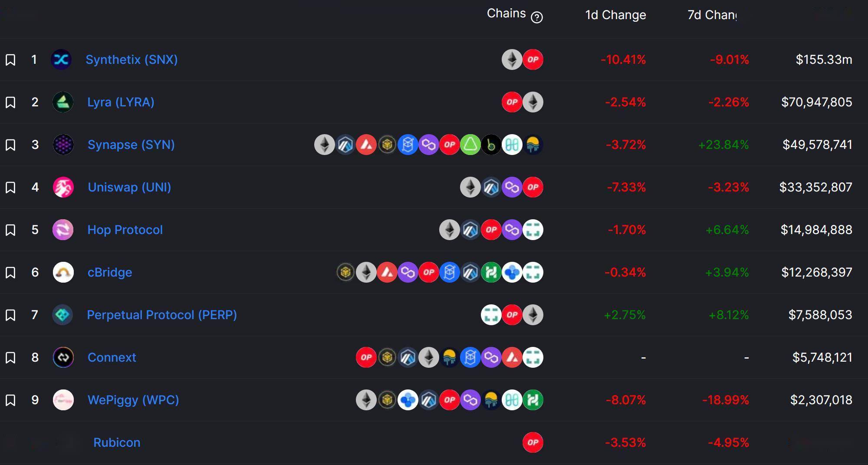Toggle bookmark for Uniswap (UNI)
This screenshot has height=465, width=868.
tap(10, 187)
